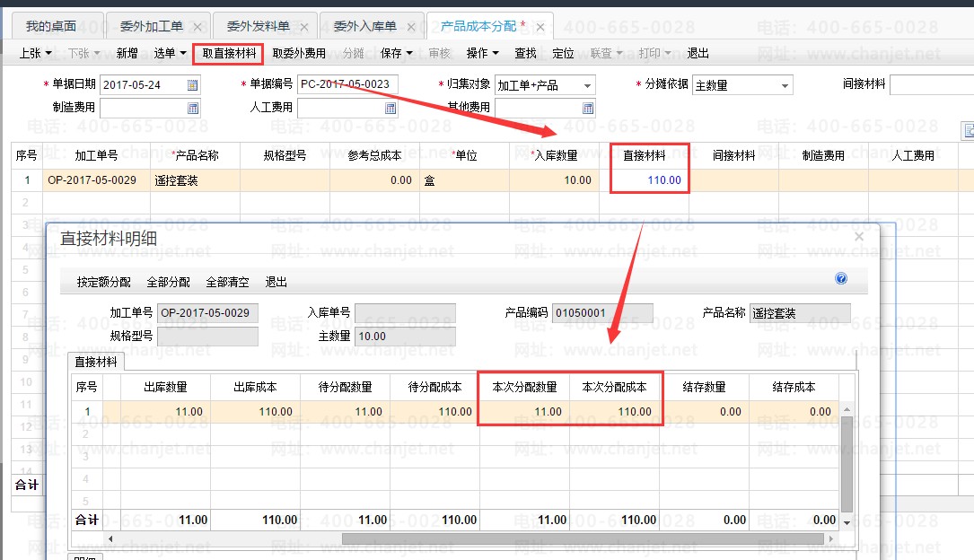The image size is (974, 560).
Task: Click 按定额分配 in the dialog toolbar
Action: (x=104, y=282)
